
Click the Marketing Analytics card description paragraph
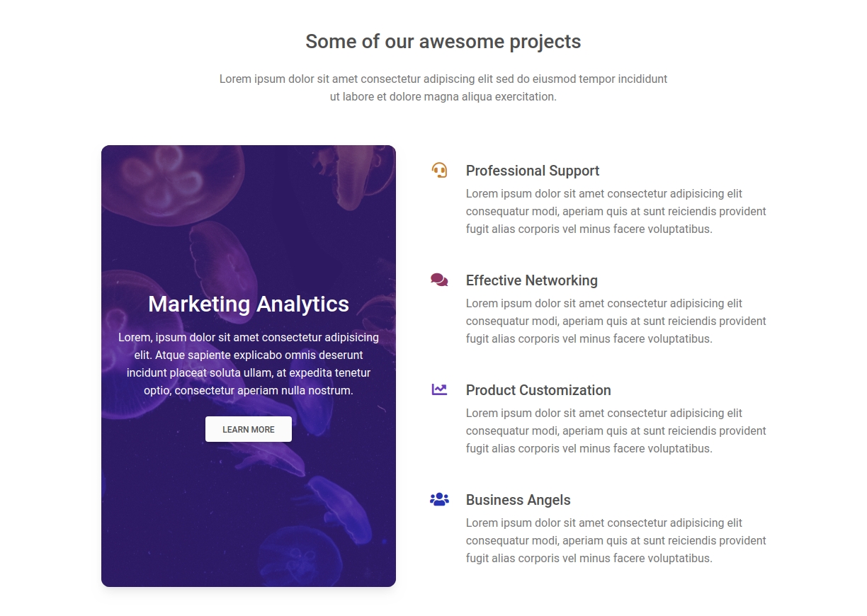click(x=249, y=364)
